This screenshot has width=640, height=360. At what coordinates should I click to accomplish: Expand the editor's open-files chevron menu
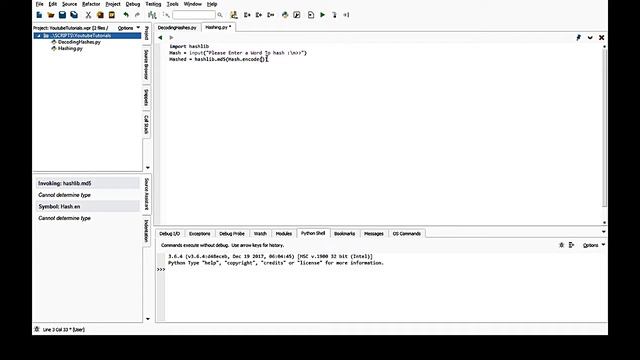tap(590, 38)
